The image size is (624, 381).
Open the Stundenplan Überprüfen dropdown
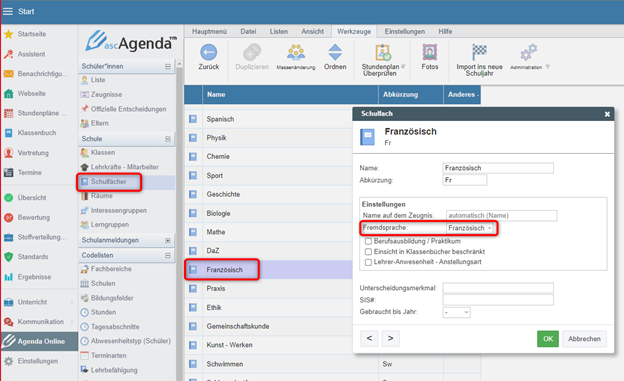(403, 66)
